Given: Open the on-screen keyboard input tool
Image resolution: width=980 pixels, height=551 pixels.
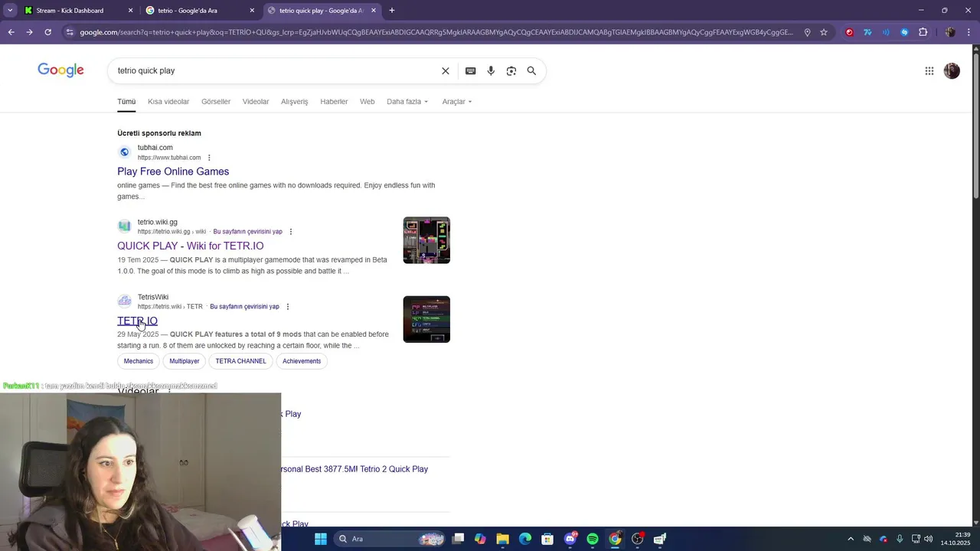Looking at the screenshot, I should (471, 70).
